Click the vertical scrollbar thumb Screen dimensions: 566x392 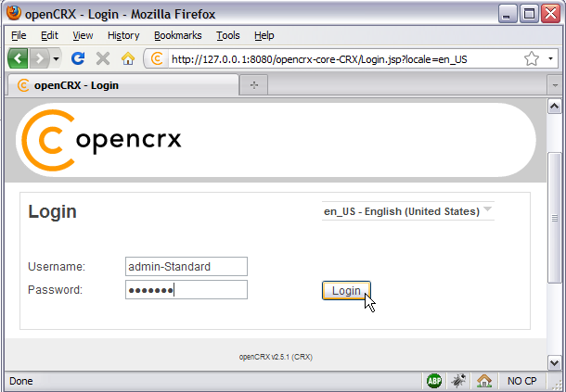(x=555, y=218)
